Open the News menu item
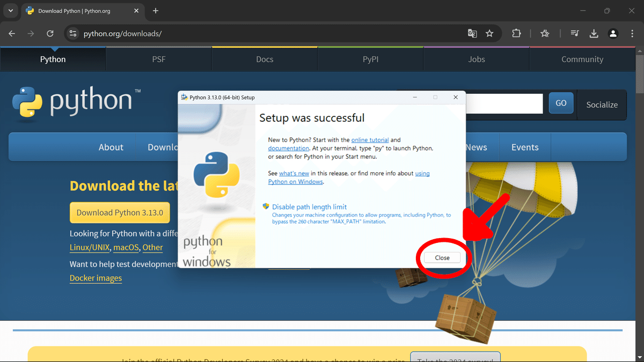This screenshot has height=362, width=644. [x=477, y=147]
